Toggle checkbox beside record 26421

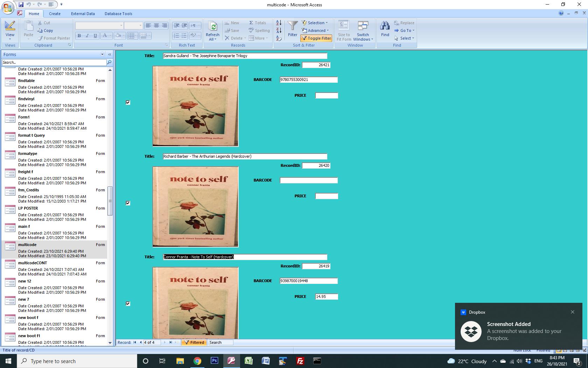[128, 102]
